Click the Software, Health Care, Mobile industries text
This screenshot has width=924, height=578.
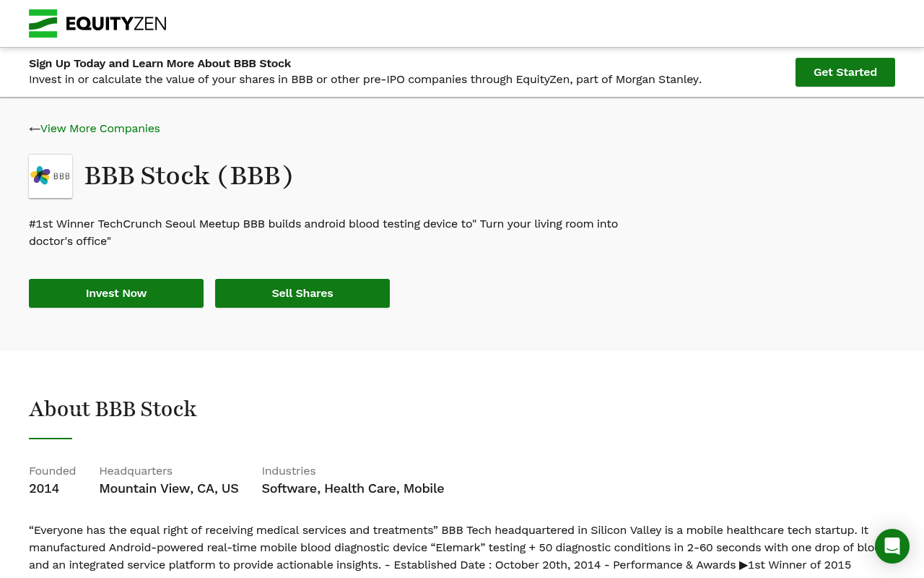tap(353, 488)
